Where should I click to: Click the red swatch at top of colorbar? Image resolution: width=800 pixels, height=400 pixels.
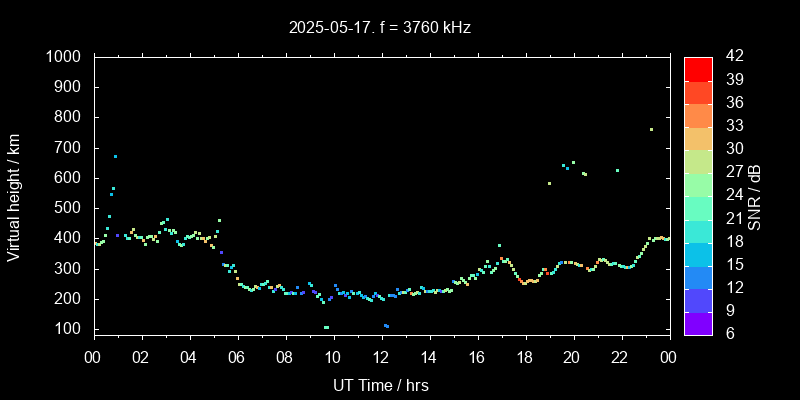pos(698,68)
